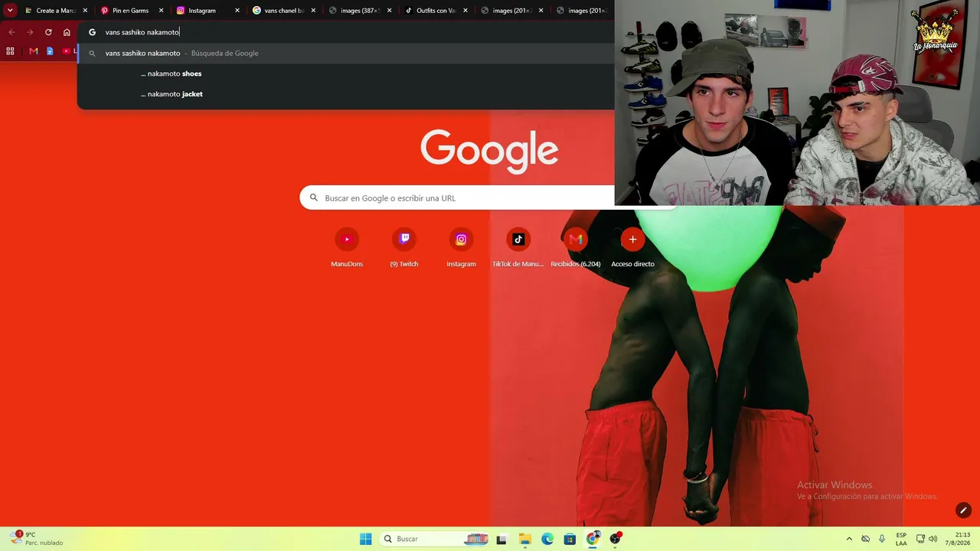
Task: Close the 'Create a Marc' tab
Action: coord(85,11)
